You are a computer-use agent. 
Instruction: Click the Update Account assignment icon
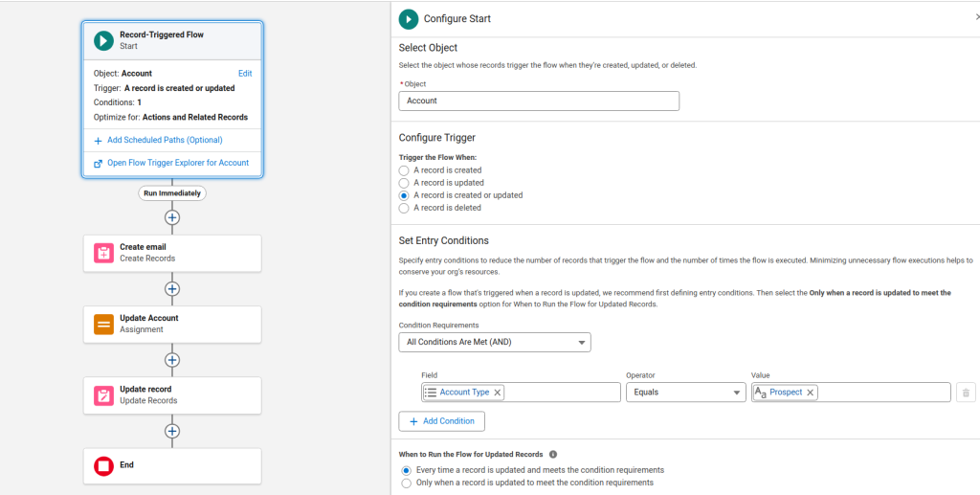[x=103, y=324]
